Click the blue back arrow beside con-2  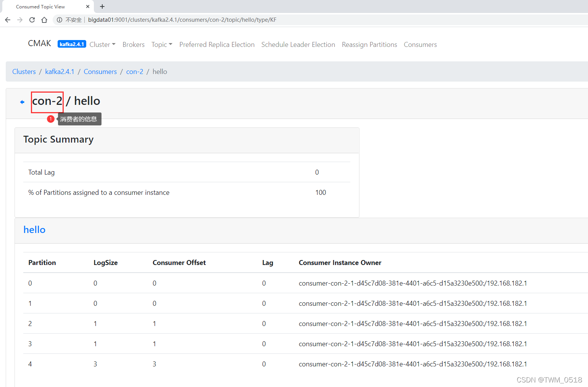point(22,102)
